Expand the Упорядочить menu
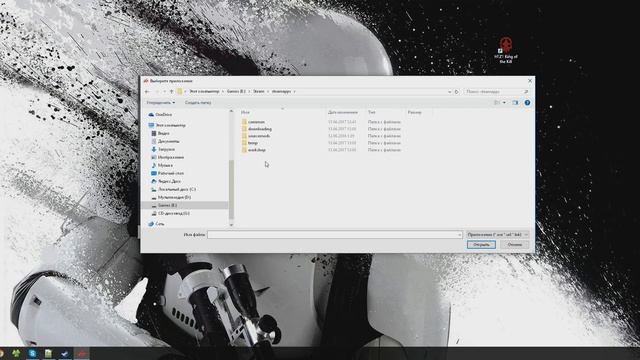 (161, 102)
